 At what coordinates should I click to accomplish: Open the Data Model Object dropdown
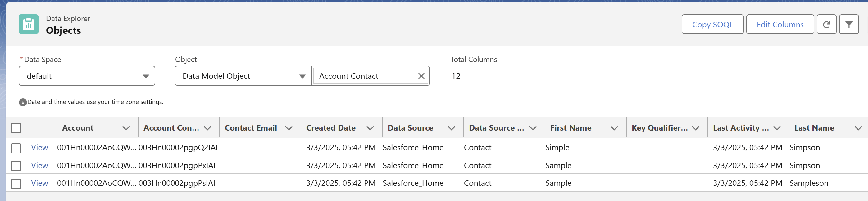[x=243, y=76]
